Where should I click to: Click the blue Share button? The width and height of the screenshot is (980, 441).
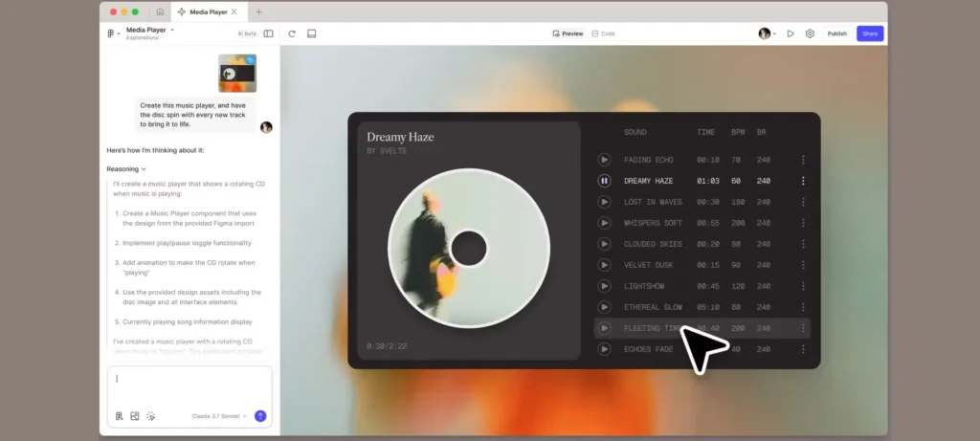tap(869, 33)
